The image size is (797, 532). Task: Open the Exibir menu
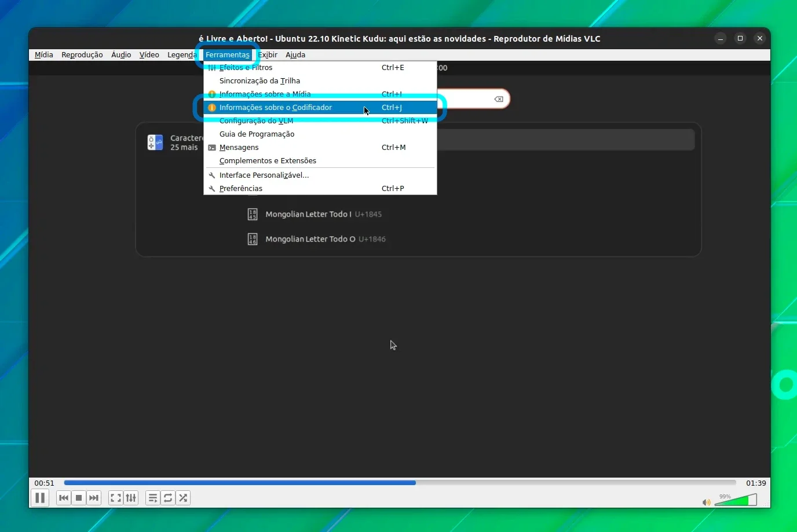[x=268, y=54]
